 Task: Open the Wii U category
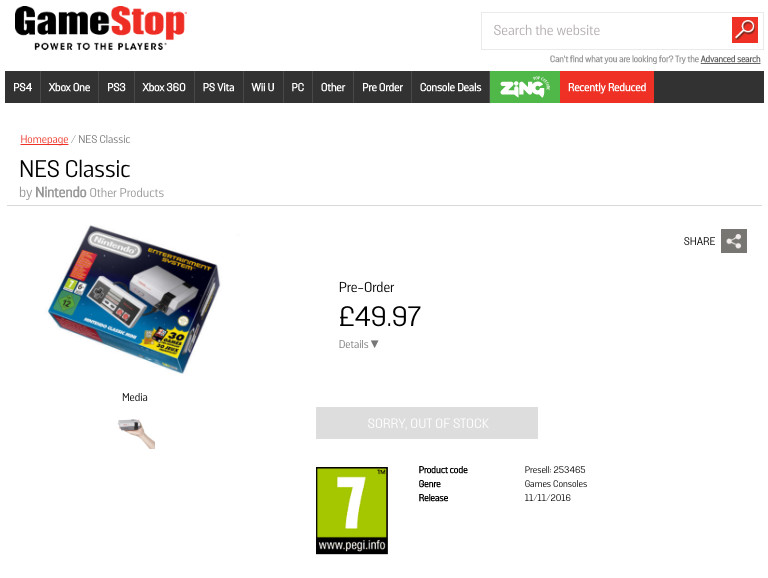tap(263, 87)
